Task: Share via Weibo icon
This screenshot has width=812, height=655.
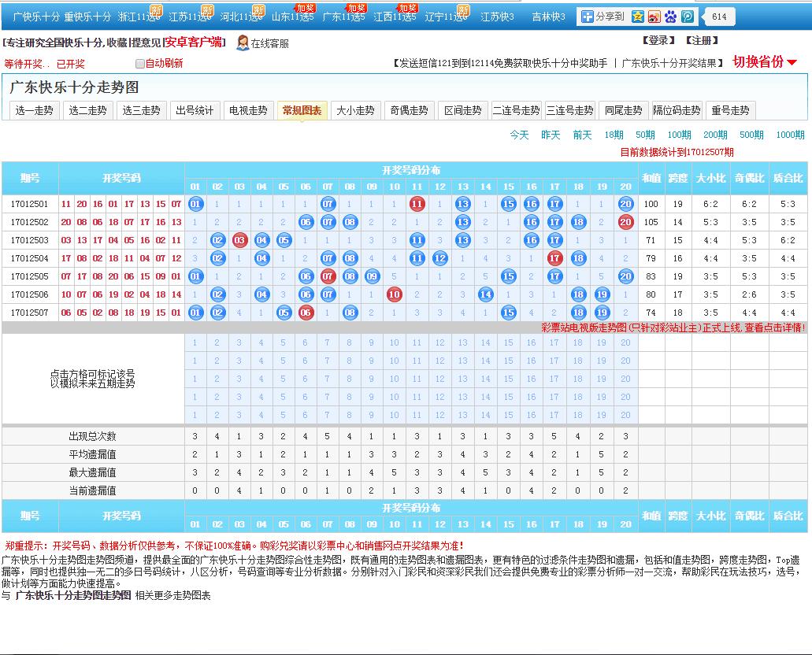Action: pyautogui.click(x=654, y=17)
